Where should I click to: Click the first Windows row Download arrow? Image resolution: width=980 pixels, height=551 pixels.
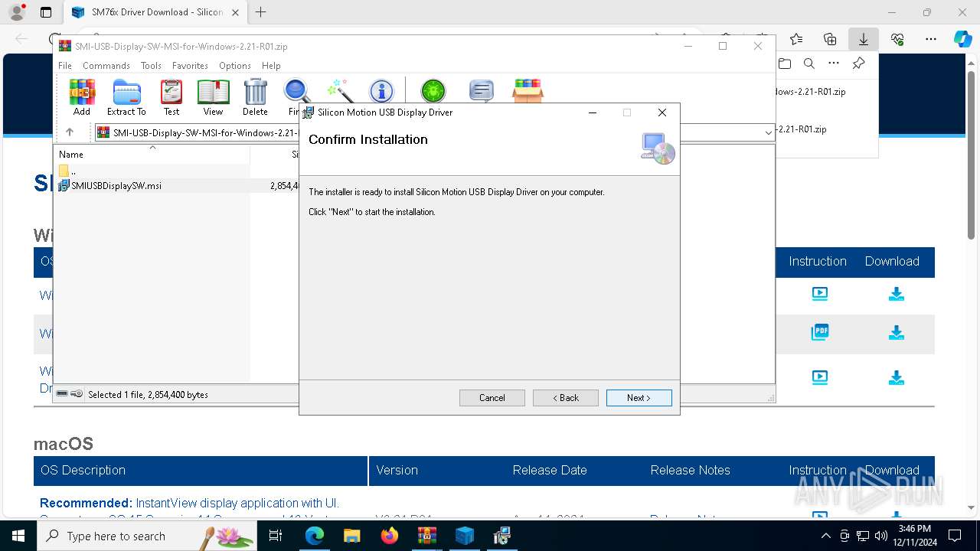click(x=896, y=294)
